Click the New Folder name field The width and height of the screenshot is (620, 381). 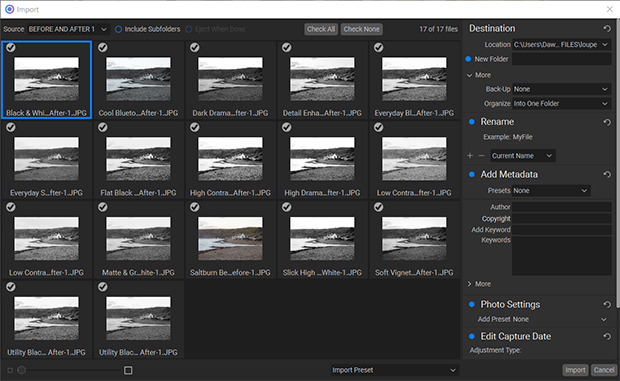pos(561,59)
